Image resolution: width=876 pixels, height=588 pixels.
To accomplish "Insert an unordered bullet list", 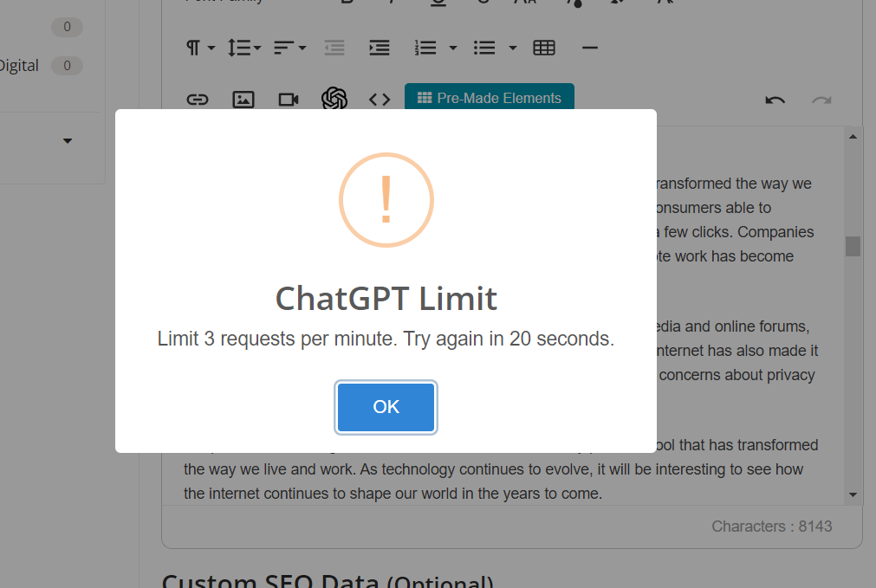I will [x=484, y=48].
